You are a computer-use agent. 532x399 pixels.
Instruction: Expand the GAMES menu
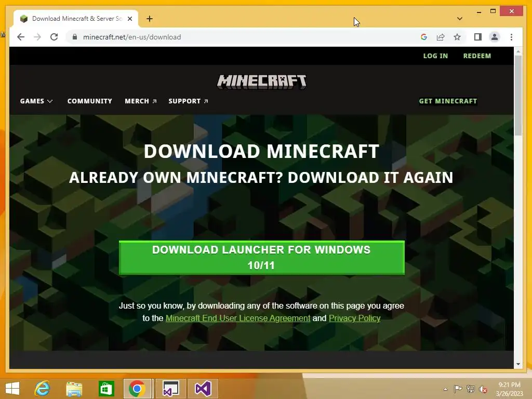(36, 101)
